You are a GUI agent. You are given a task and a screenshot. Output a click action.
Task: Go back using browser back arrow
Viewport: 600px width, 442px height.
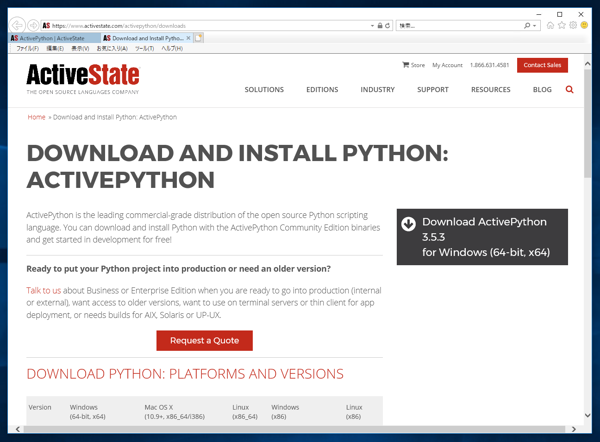pyautogui.click(x=17, y=26)
